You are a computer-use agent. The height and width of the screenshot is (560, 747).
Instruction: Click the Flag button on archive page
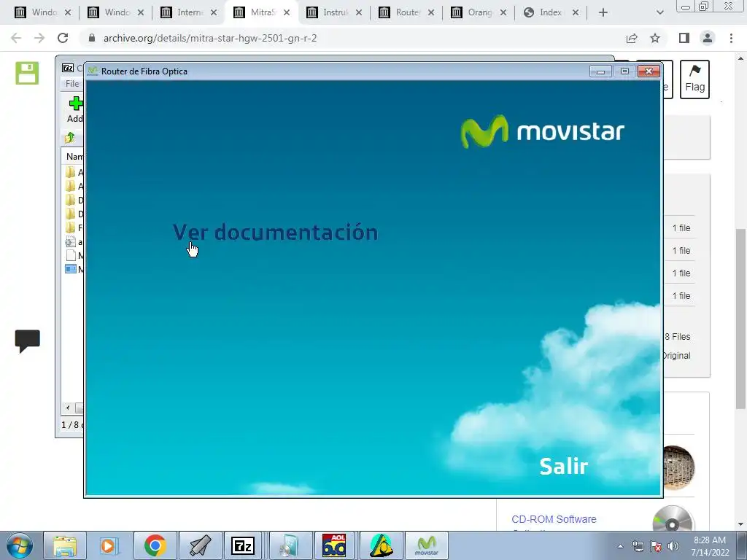(694, 79)
